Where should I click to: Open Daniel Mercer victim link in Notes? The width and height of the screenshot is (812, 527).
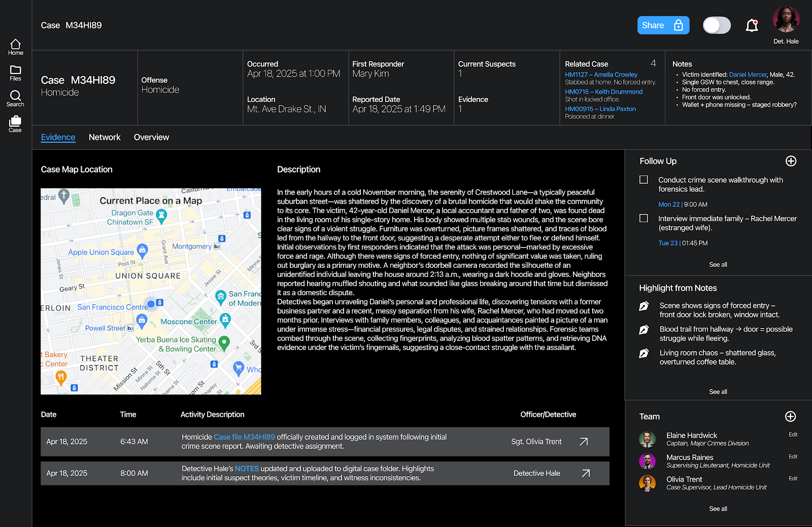point(748,75)
